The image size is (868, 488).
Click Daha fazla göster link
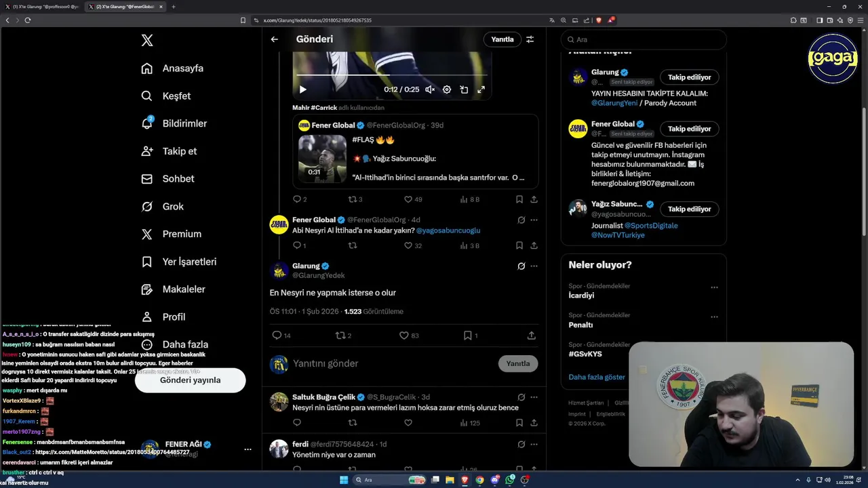(597, 377)
